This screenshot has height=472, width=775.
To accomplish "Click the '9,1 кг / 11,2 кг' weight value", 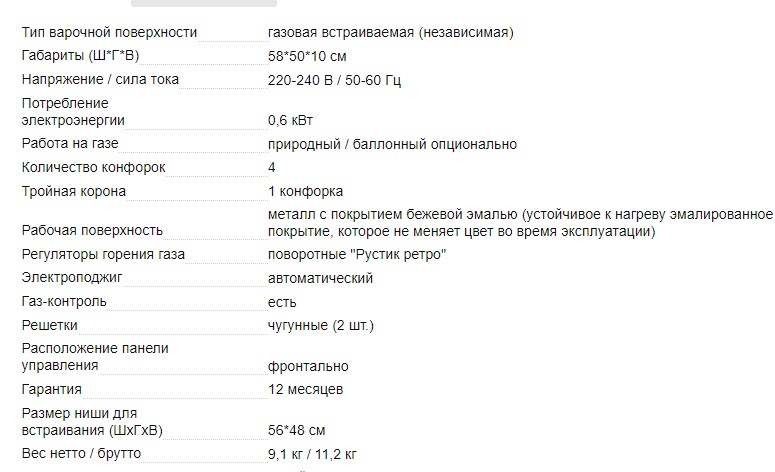I will 313,454.
